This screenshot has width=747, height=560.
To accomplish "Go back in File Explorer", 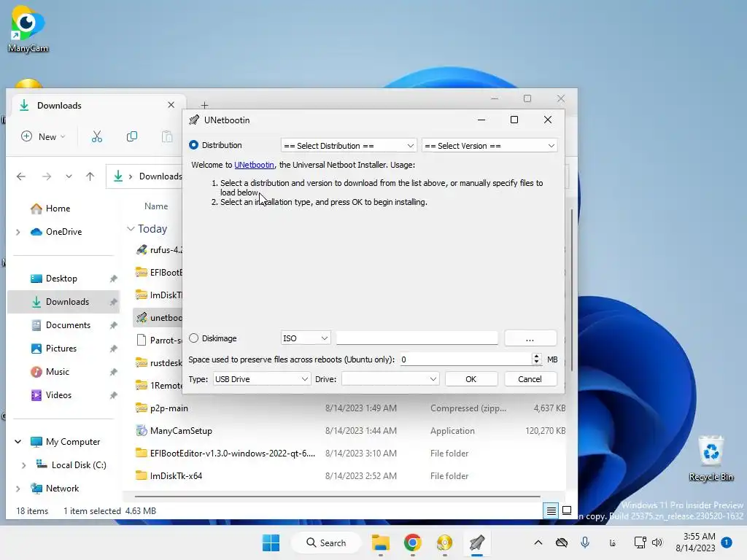I will click(x=21, y=176).
